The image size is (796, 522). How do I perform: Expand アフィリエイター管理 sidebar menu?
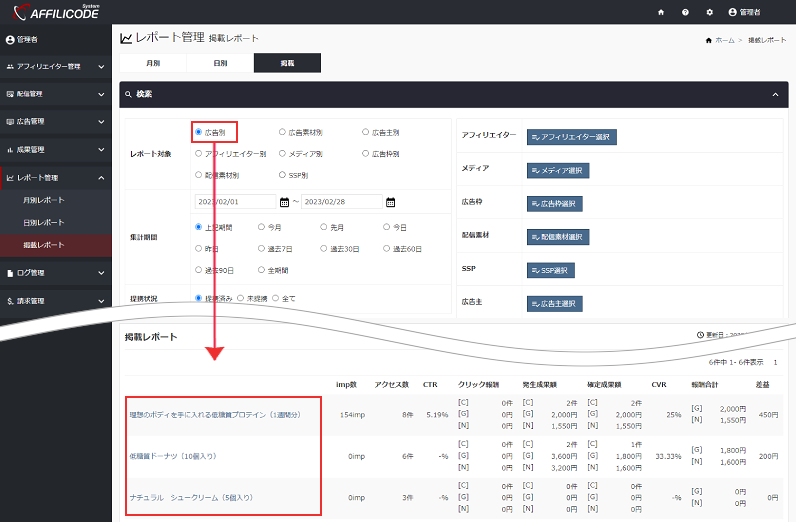click(55, 66)
